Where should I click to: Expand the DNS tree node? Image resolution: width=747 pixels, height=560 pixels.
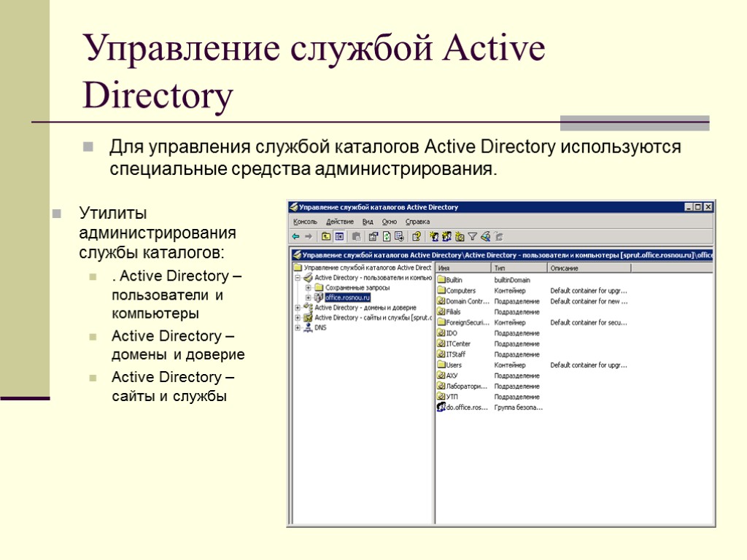298,327
